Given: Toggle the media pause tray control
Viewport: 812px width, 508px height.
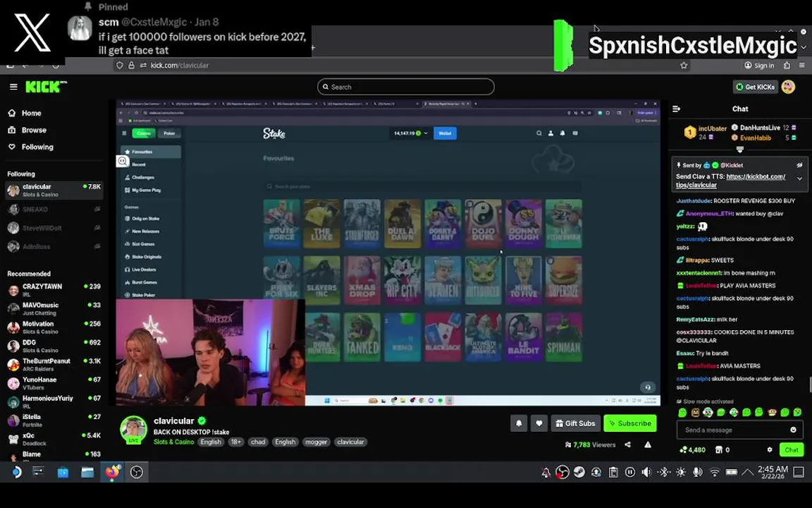Looking at the screenshot, I should (x=629, y=472).
